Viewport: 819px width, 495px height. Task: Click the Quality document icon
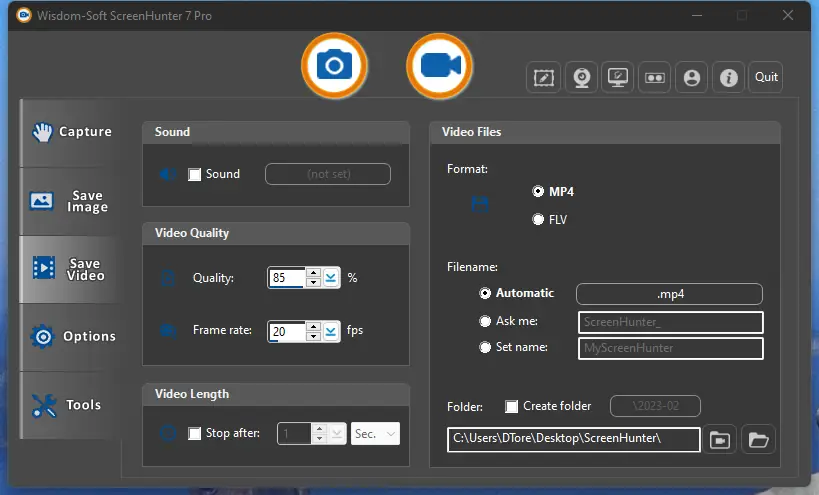(x=168, y=278)
